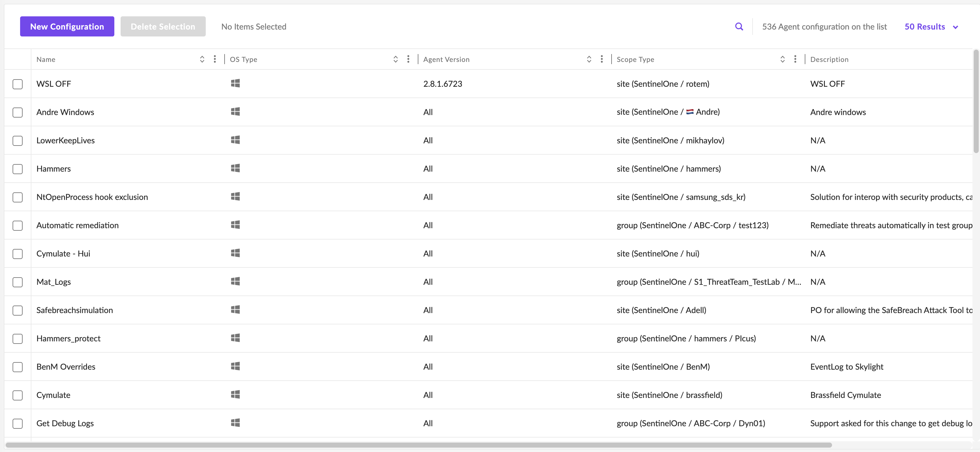The height and width of the screenshot is (452, 980).
Task: Click the Description column header
Action: tap(829, 59)
